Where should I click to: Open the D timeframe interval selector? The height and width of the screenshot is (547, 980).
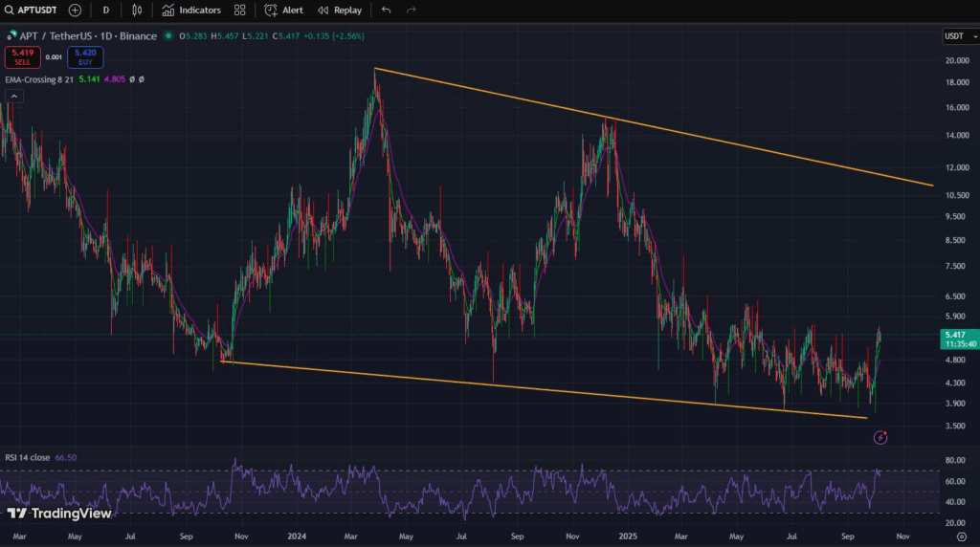click(105, 10)
